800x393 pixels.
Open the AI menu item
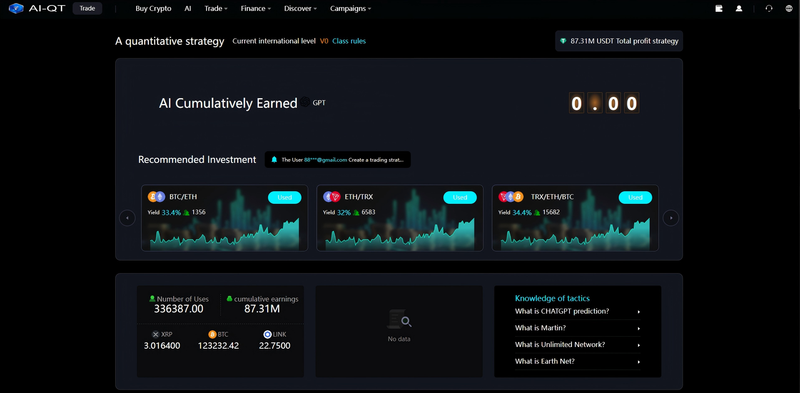[188, 9]
